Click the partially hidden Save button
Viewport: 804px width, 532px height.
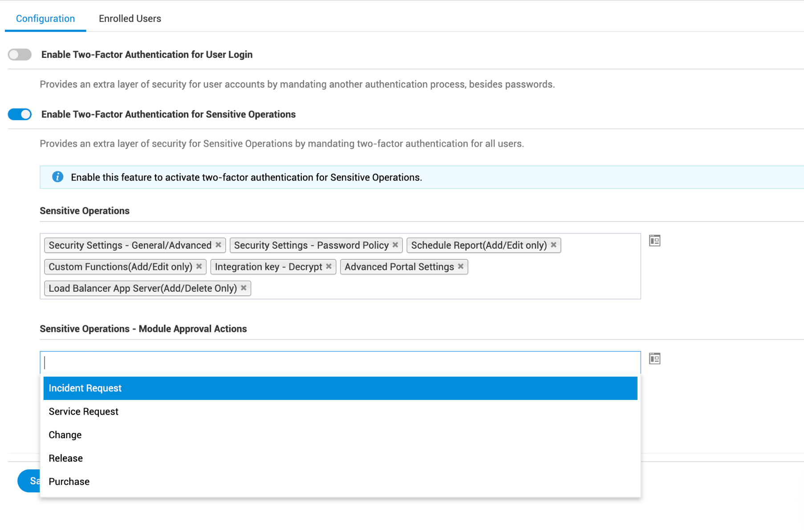(x=29, y=481)
